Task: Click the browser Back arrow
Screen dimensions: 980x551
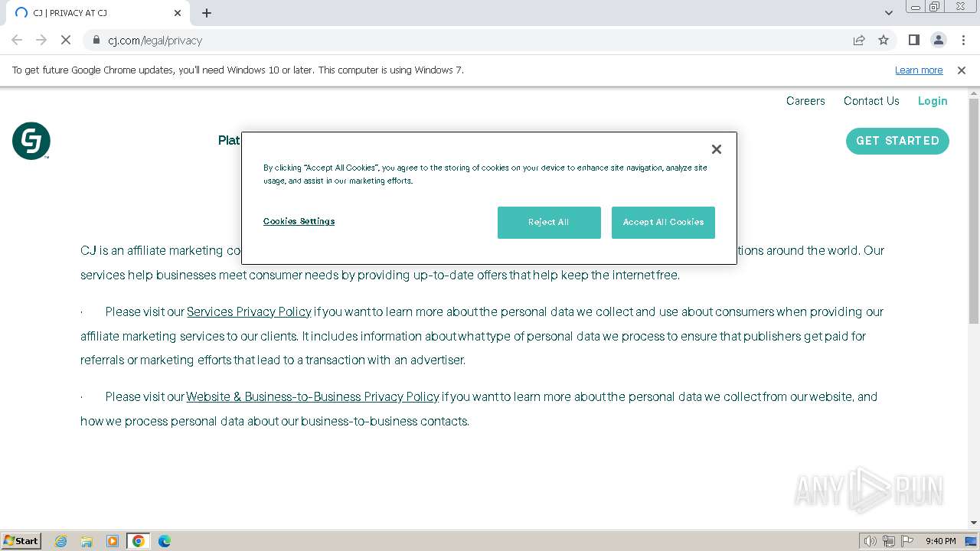Action: pos(17,40)
